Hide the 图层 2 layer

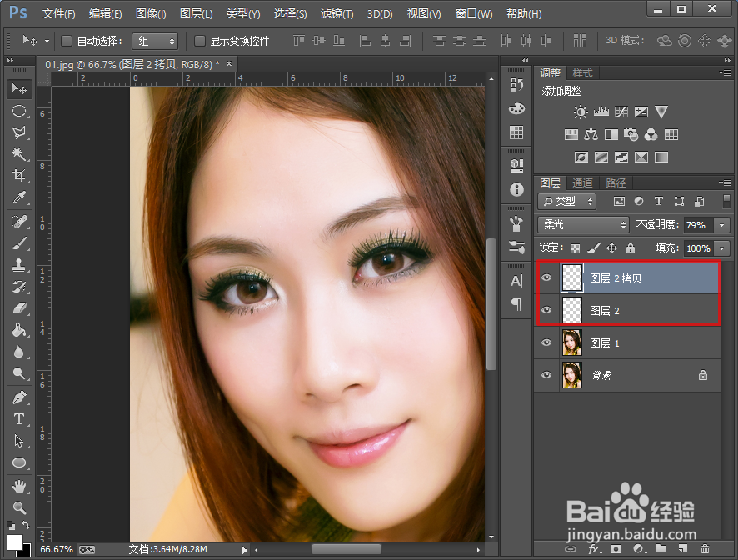(x=546, y=310)
